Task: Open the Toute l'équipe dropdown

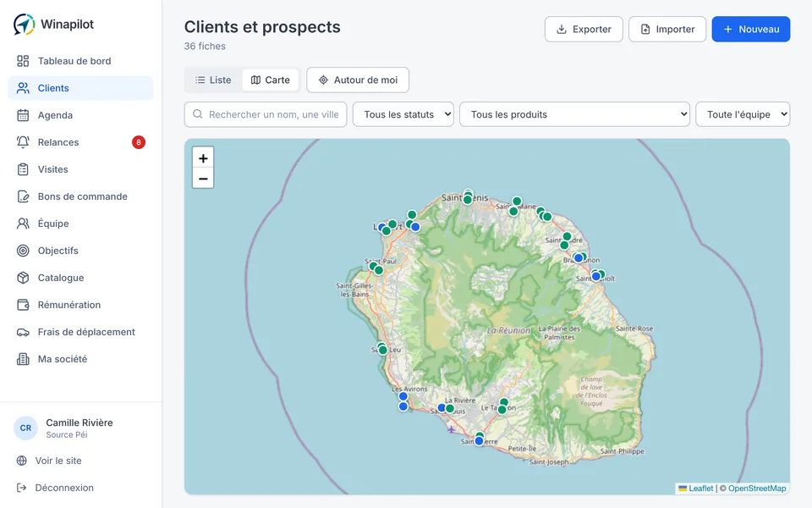Action: [743, 114]
